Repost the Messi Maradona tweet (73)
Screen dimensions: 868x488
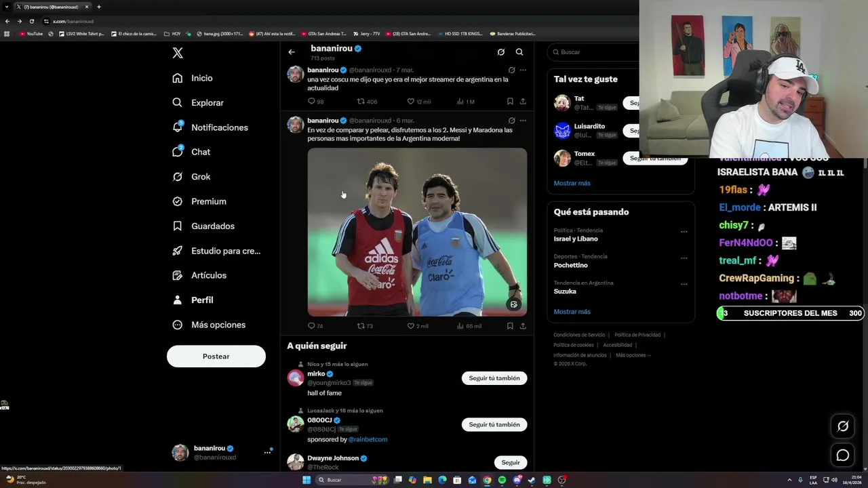pyautogui.click(x=366, y=326)
